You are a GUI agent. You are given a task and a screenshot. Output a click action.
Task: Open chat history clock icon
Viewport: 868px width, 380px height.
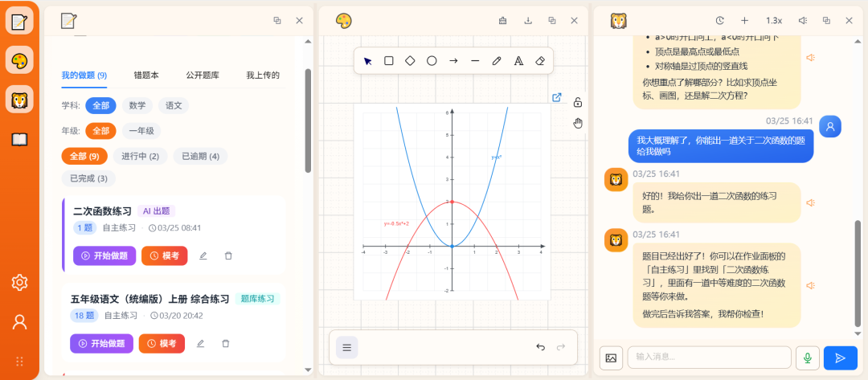720,21
